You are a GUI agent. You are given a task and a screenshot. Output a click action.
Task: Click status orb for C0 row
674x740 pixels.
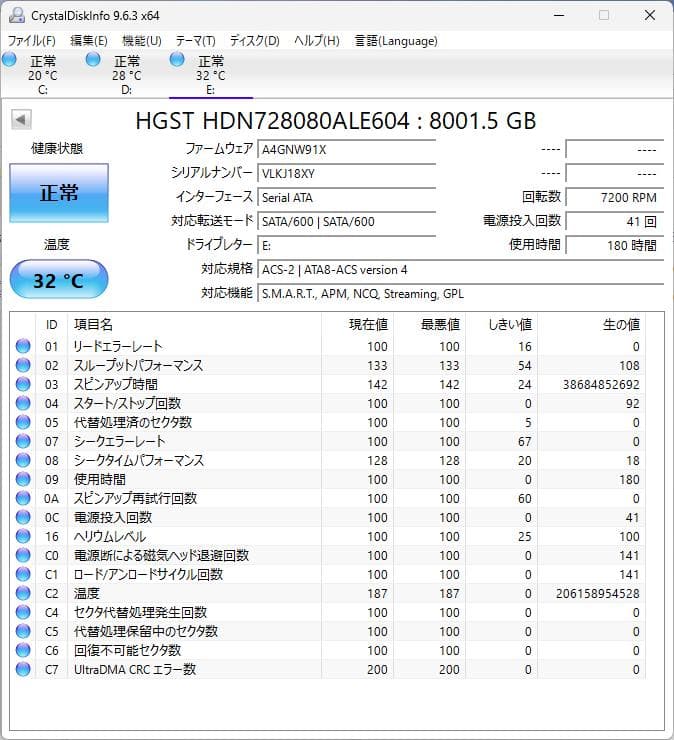[23, 555]
